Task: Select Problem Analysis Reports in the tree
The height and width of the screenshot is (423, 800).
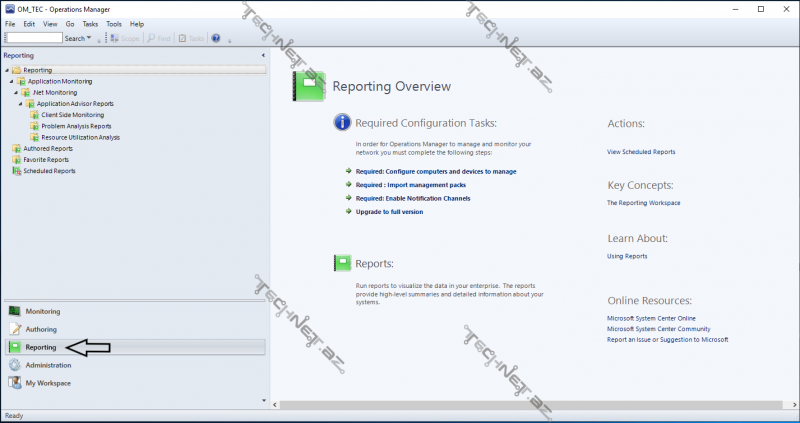Action: pos(76,126)
